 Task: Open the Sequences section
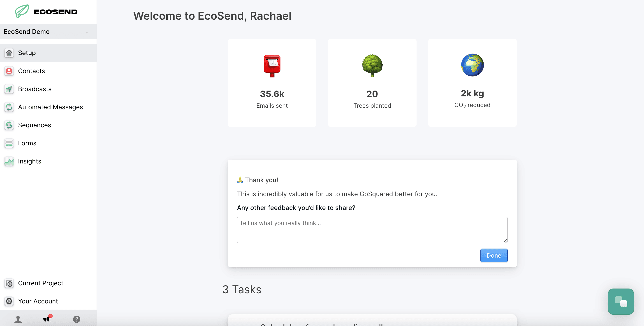[34, 125]
